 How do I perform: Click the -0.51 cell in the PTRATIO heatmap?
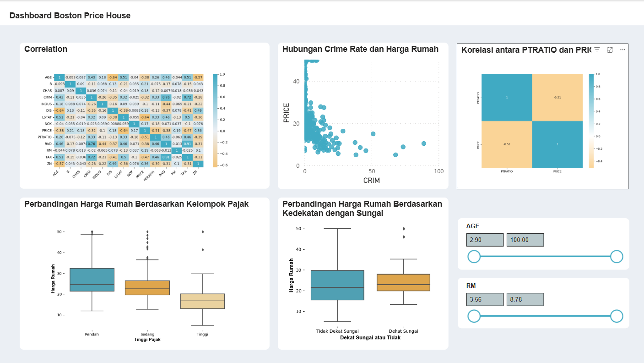(x=558, y=99)
